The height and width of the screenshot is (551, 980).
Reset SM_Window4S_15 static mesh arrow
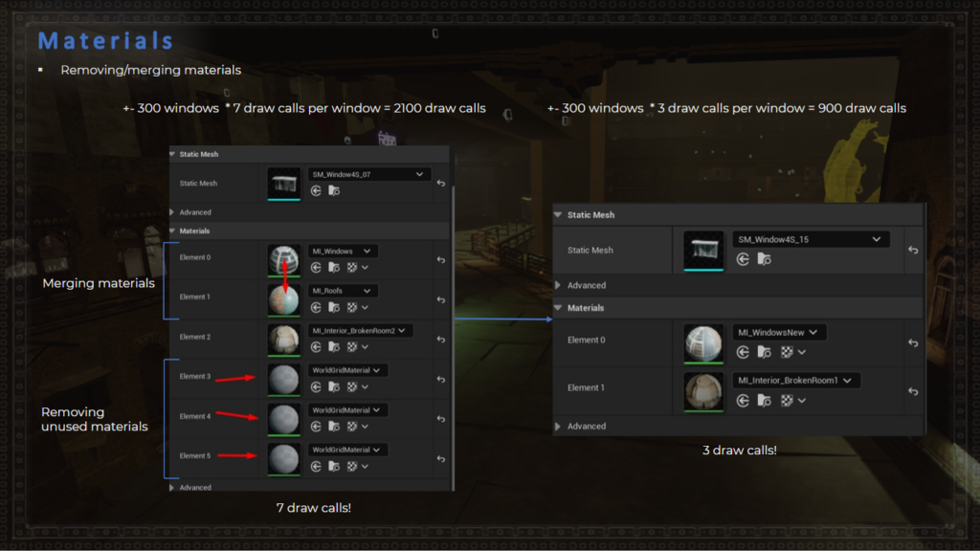913,250
